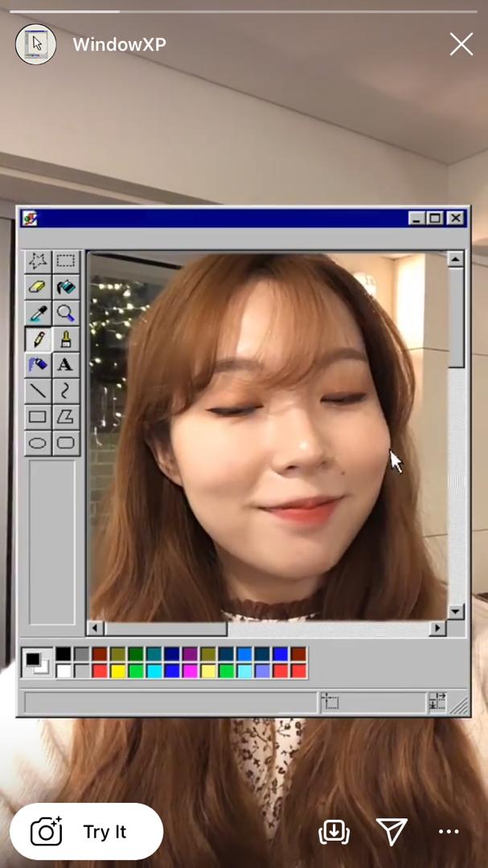This screenshot has width=488, height=868.
Task: Save the effect with the download icon
Action: click(334, 832)
